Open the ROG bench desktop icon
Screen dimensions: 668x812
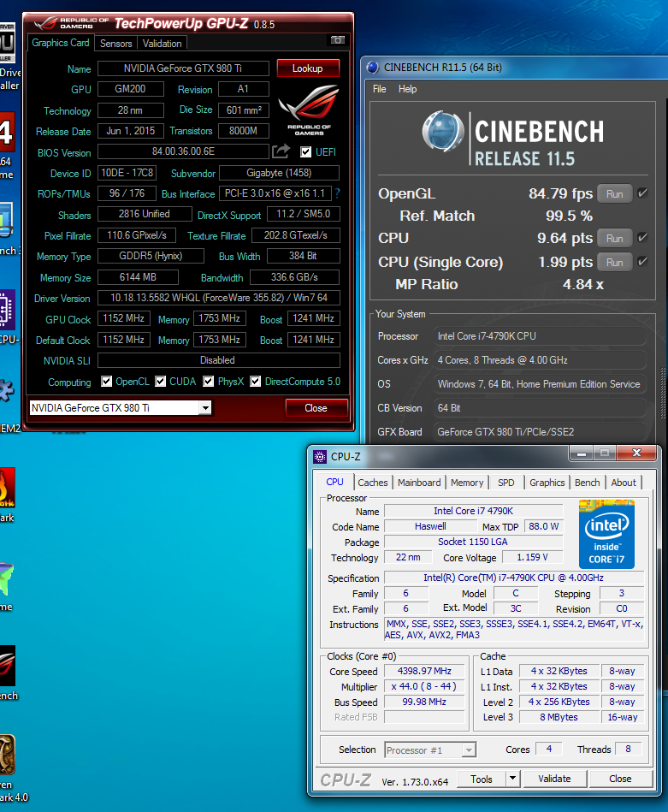[7, 666]
